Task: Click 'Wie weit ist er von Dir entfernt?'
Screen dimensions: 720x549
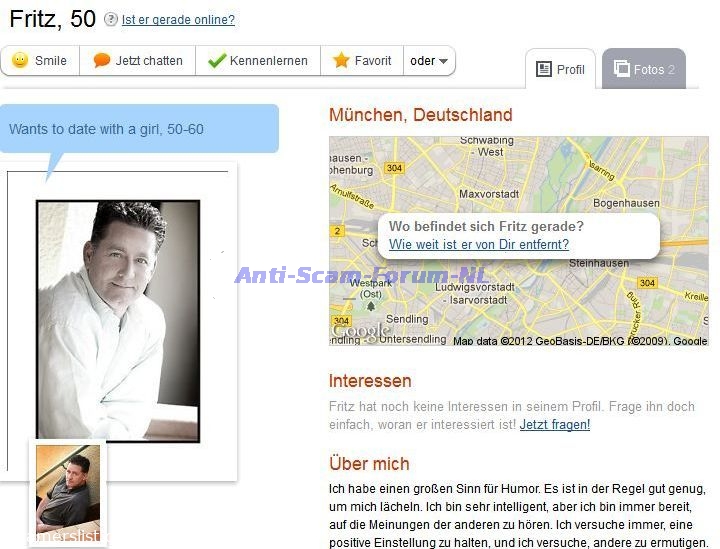Action: pos(478,245)
